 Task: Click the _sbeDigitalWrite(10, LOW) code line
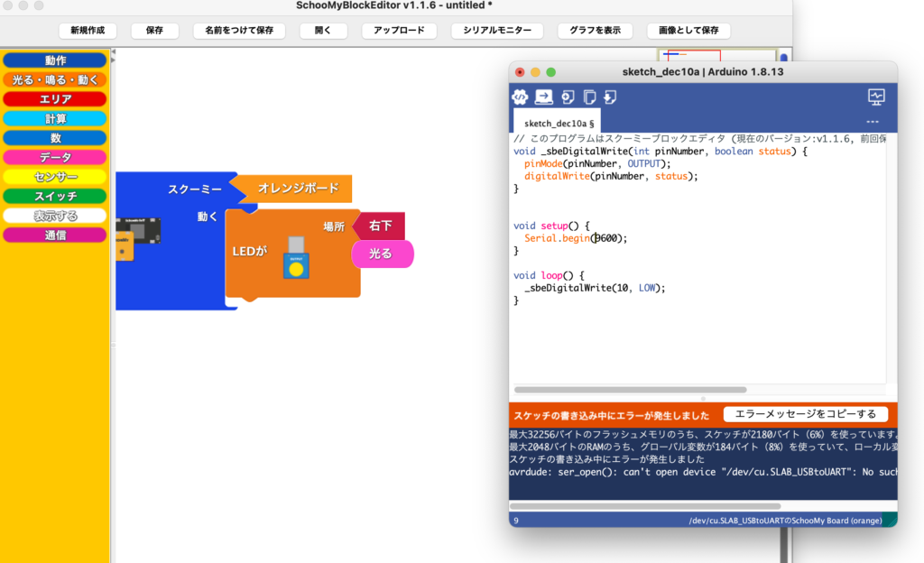tap(595, 288)
